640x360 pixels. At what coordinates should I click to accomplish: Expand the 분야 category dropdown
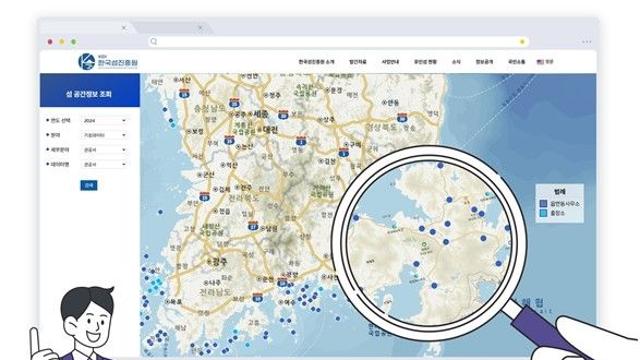click(104, 135)
